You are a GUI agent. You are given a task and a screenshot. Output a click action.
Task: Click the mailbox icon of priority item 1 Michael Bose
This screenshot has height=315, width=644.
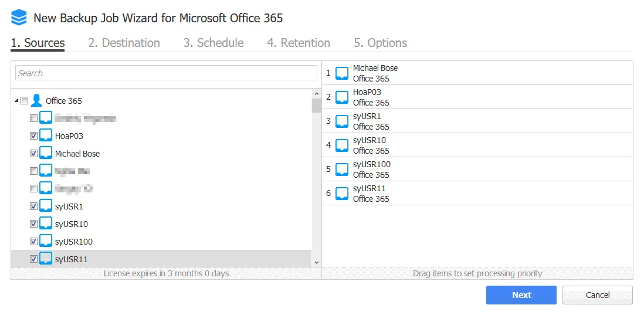342,73
